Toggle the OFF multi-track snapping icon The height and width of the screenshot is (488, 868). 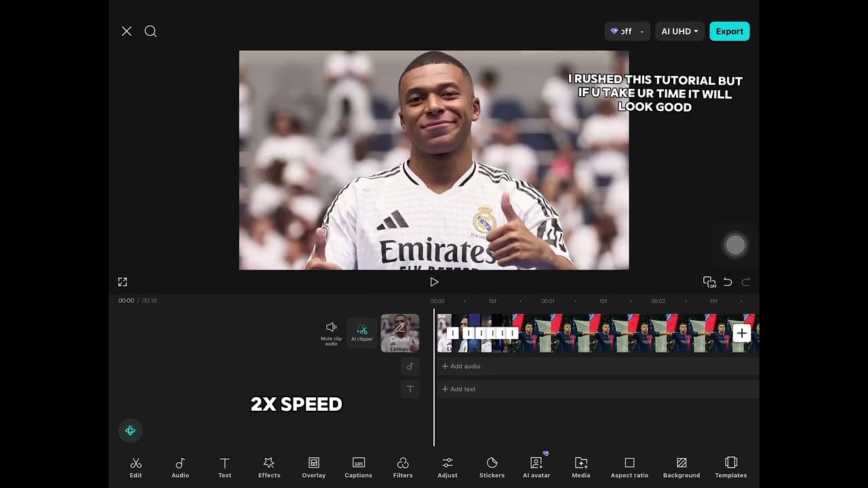pyautogui.click(x=709, y=282)
